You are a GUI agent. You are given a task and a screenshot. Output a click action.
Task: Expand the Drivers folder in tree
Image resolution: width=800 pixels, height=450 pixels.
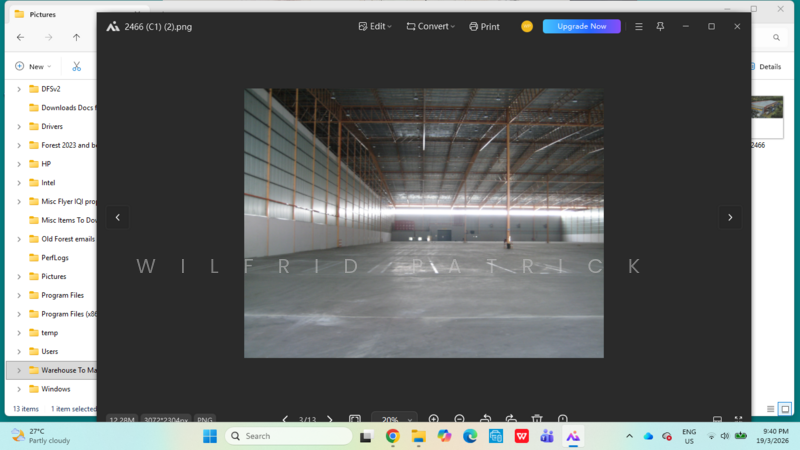tap(19, 127)
